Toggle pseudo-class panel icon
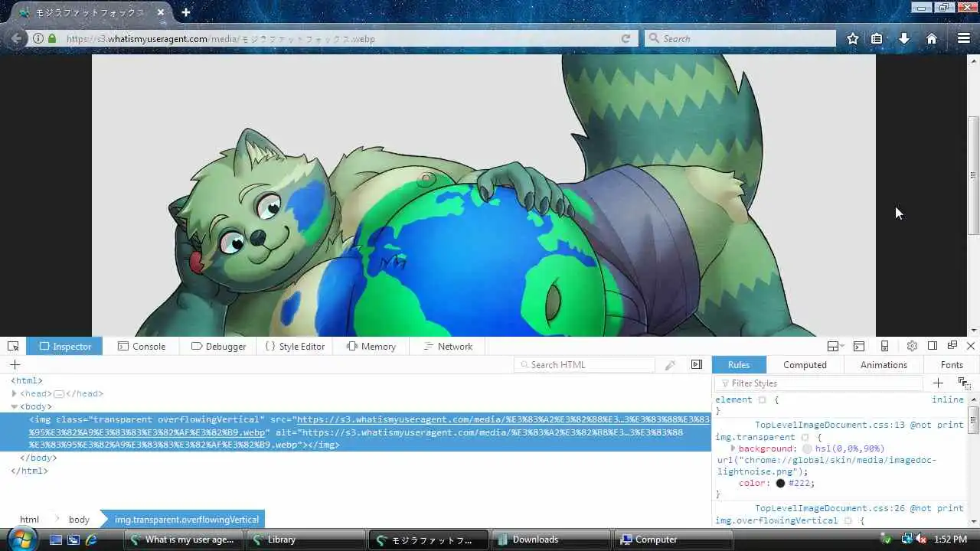 pos(964,383)
